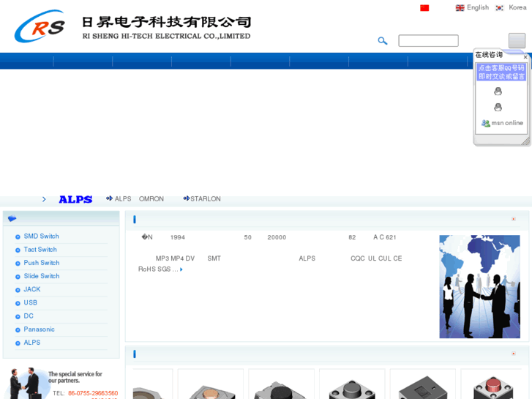Screen dimensions: 532x399
Task: Open the English language version
Action: (478, 7)
